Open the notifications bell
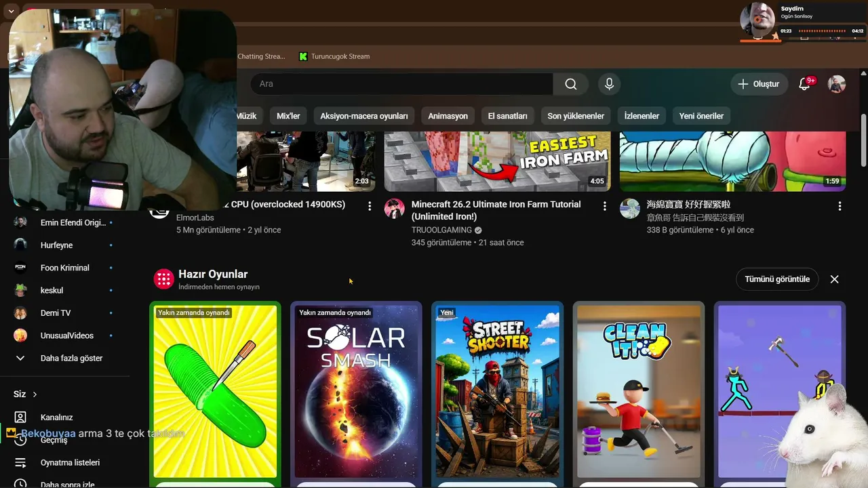This screenshot has height=488, width=868. [805, 84]
